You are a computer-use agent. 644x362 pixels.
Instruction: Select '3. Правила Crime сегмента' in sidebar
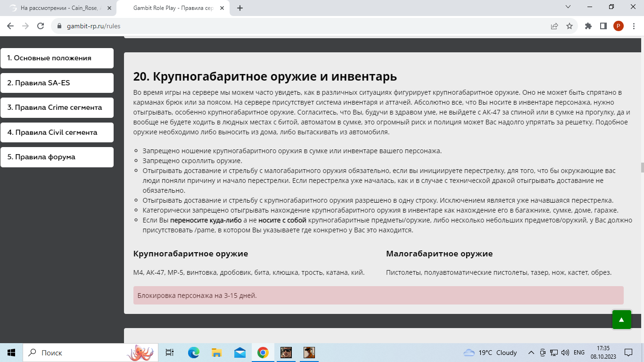point(57,107)
